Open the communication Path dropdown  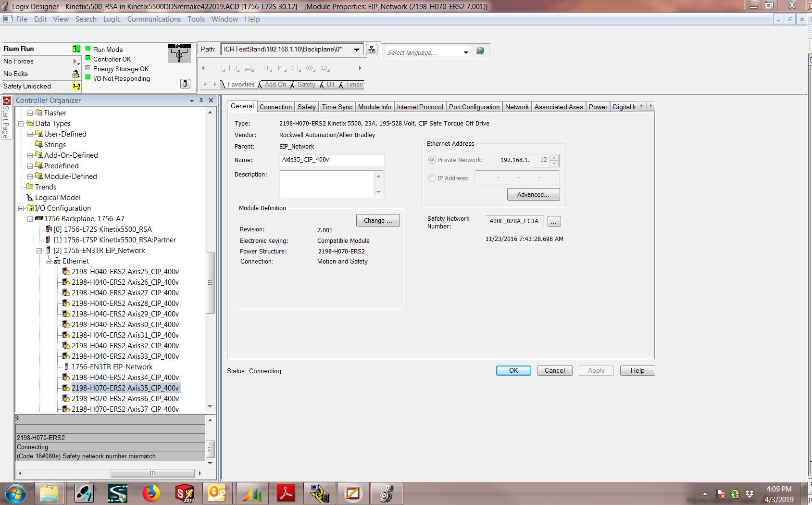click(x=357, y=49)
